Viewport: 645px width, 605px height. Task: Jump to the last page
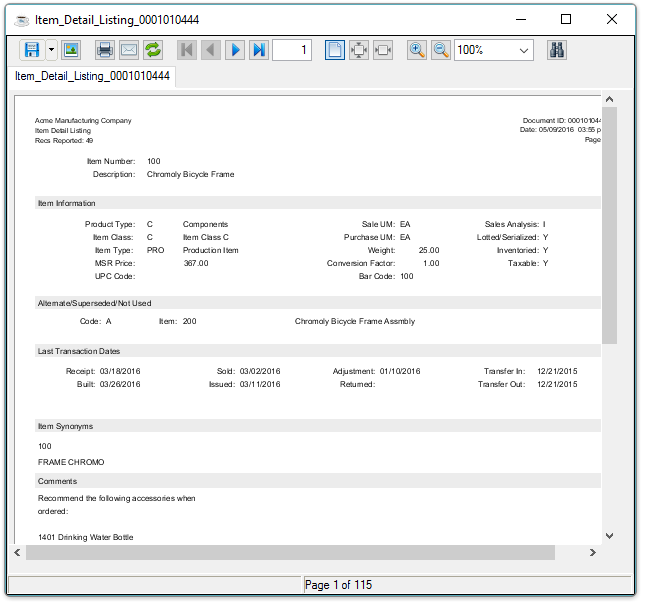(259, 50)
